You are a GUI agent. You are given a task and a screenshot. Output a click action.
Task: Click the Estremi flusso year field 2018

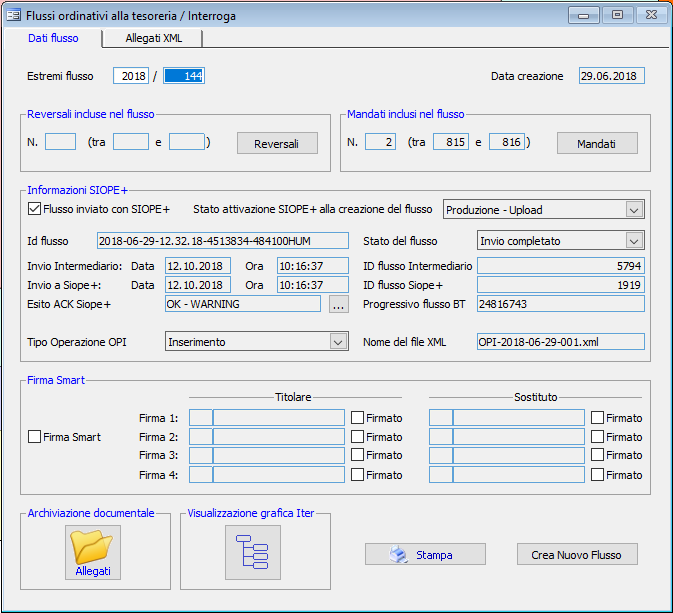coord(131,76)
